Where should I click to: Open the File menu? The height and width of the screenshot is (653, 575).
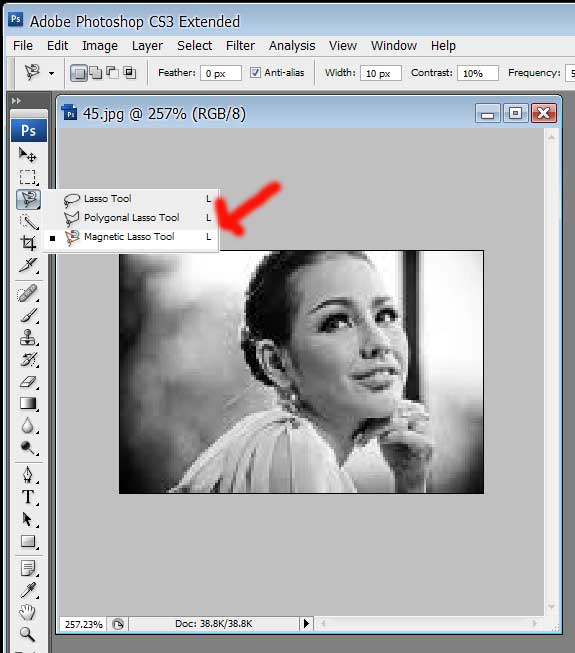click(x=23, y=45)
